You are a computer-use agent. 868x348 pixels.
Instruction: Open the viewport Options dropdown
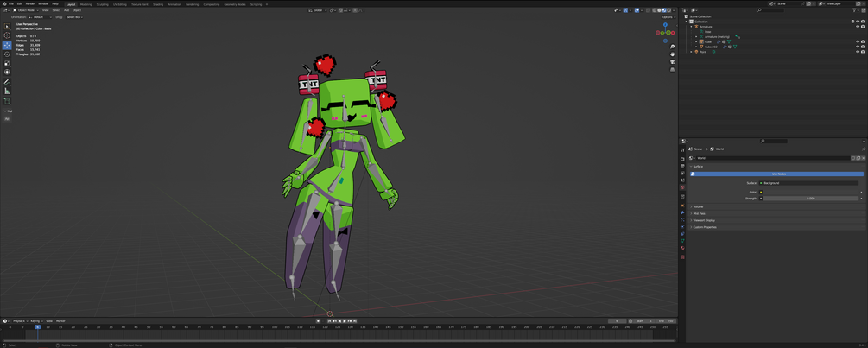(x=668, y=17)
